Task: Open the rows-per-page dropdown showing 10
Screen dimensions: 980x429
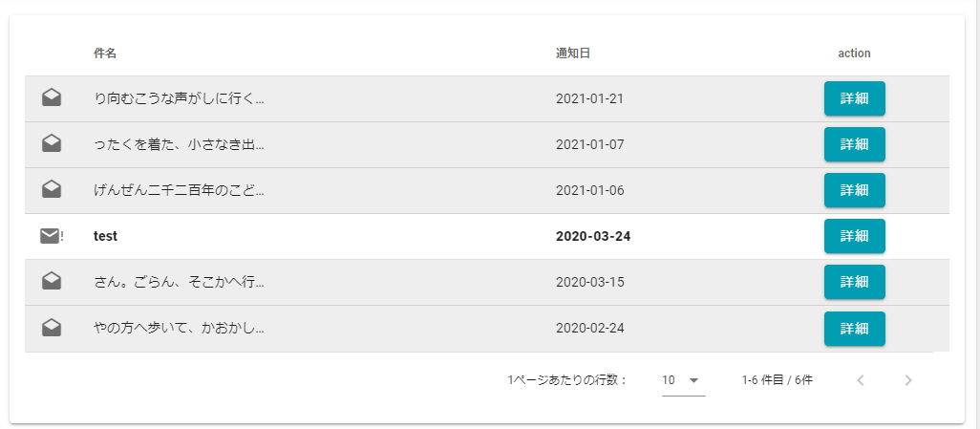Action: point(683,380)
